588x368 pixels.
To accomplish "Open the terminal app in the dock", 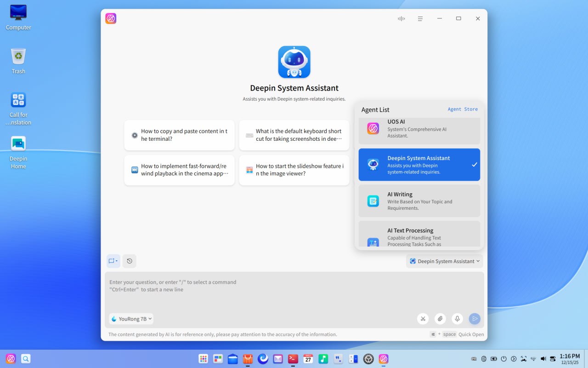I will tap(293, 359).
